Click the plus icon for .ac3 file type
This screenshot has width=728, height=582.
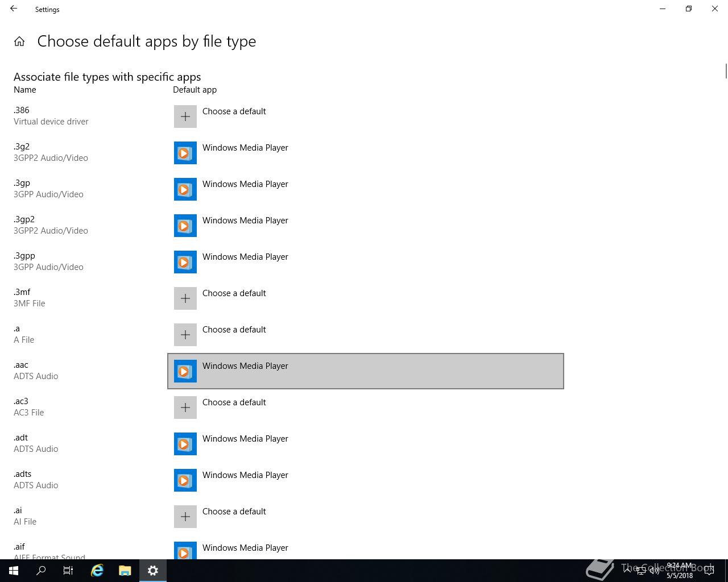(x=185, y=408)
